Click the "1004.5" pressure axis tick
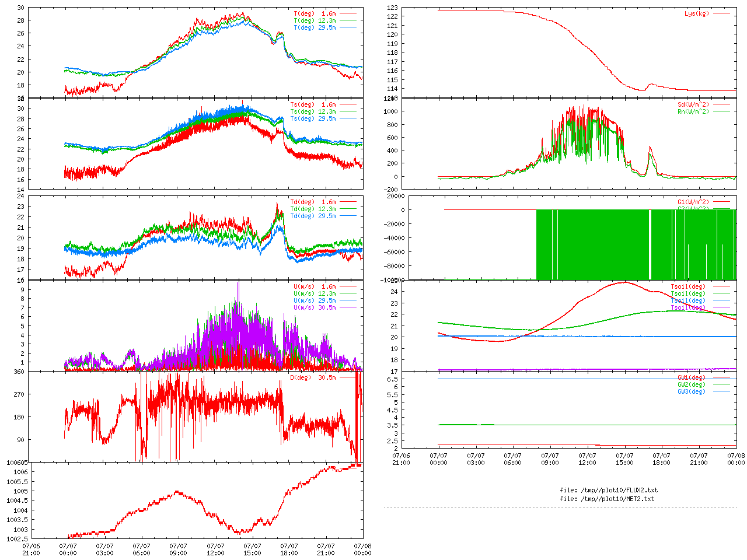Viewport: 747px width, 560px height. (18, 501)
